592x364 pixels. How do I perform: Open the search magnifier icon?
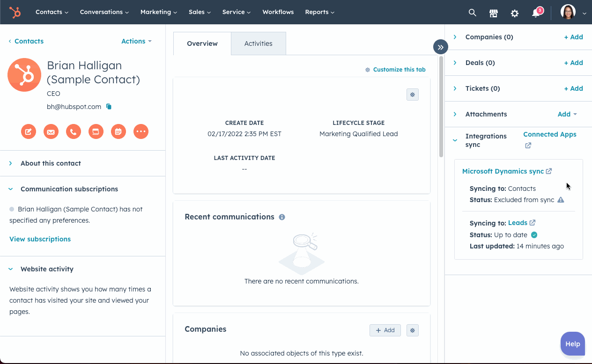point(472,13)
